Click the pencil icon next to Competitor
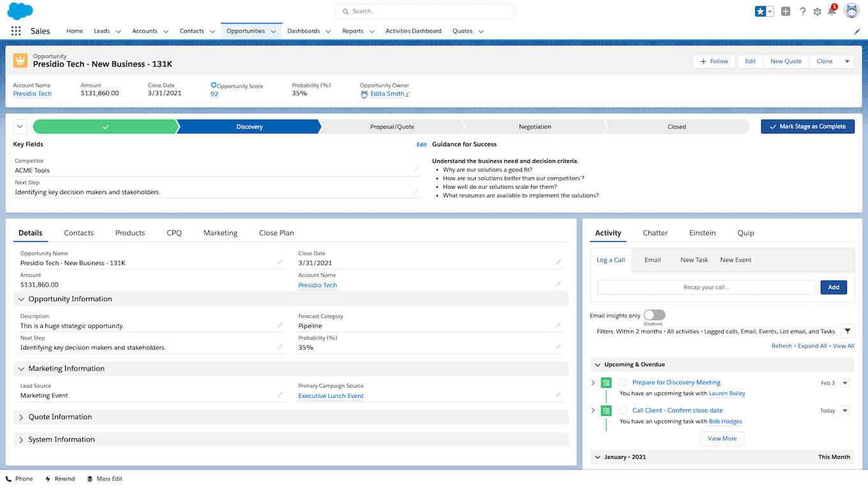This screenshot has height=488, width=868. click(416, 170)
